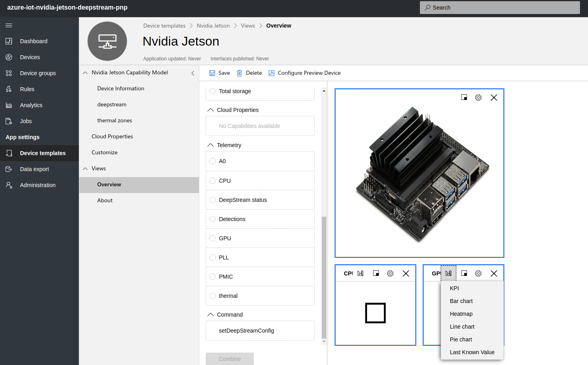
Task: Open Dashboard via its sidebar icon
Action: point(9,41)
